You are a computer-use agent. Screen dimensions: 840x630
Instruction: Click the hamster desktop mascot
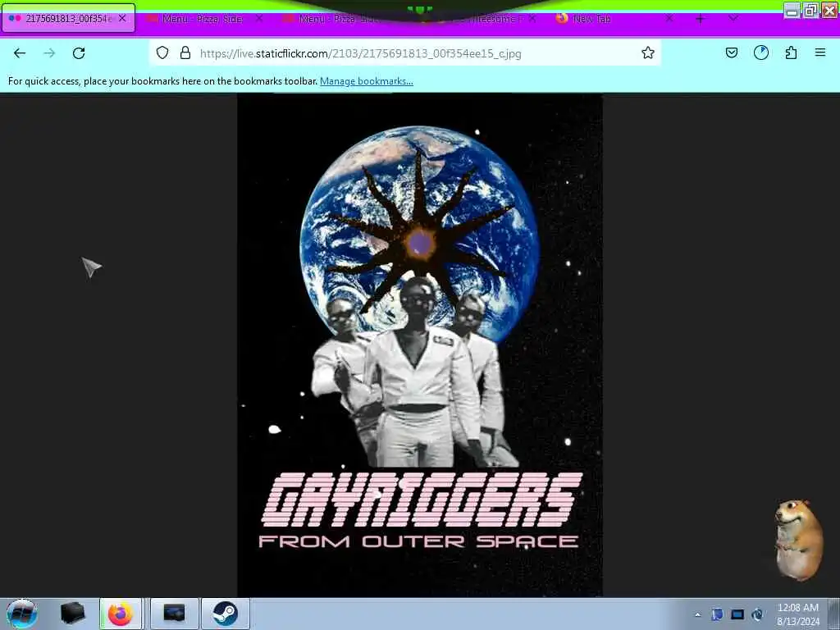point(799,540)
